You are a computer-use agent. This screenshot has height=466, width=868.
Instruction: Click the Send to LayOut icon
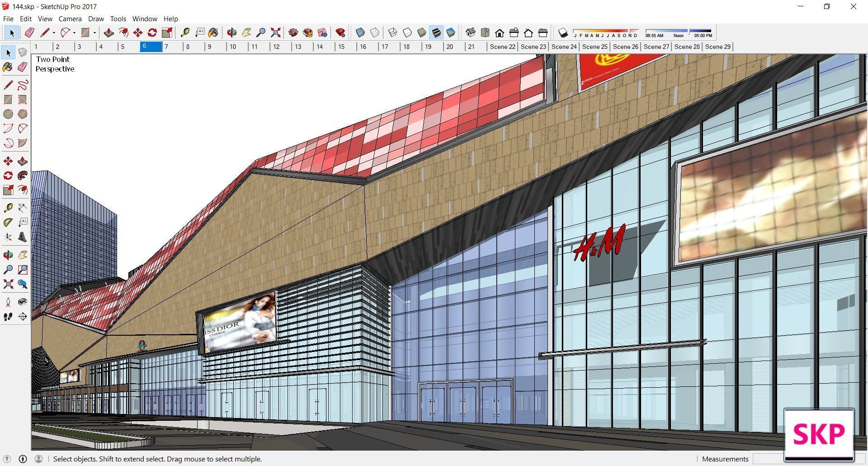(322, 33)
